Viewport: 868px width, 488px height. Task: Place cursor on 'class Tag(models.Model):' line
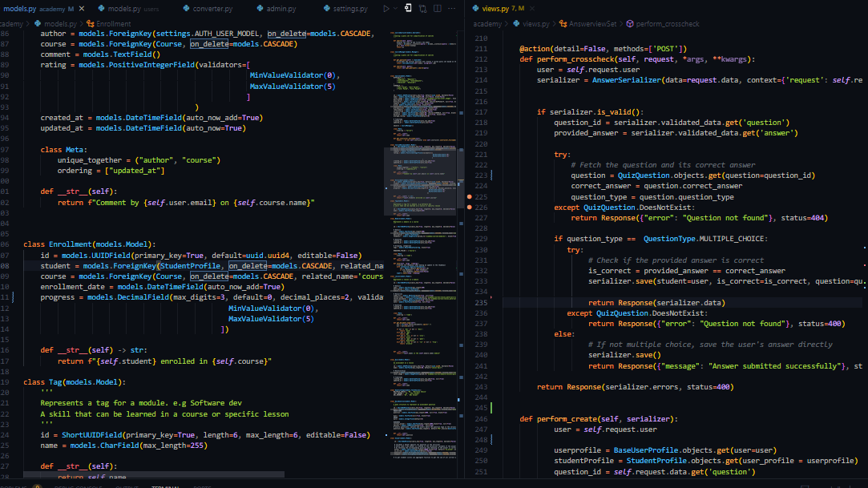pos(74,382)
